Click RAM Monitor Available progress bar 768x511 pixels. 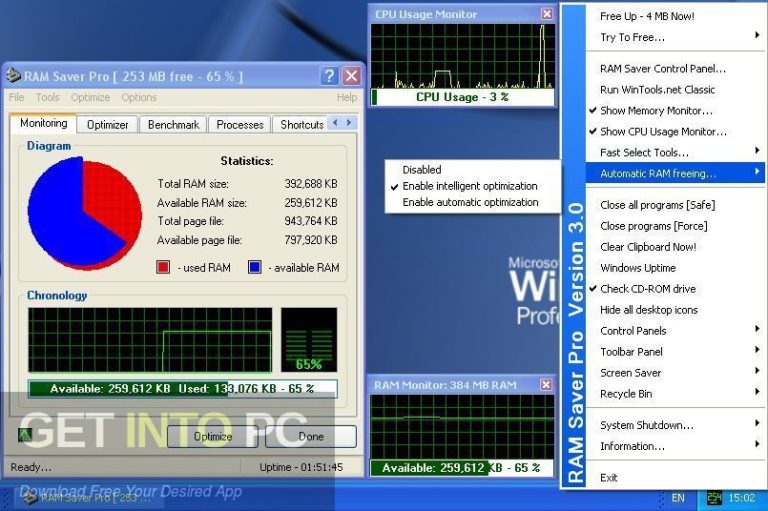tap(462, 468)
